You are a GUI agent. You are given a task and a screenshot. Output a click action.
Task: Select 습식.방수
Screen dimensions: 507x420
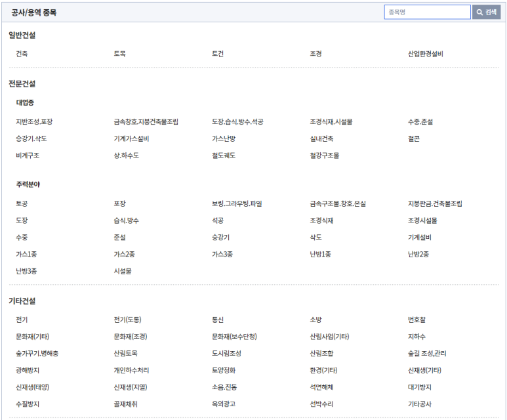pos(126,220)
